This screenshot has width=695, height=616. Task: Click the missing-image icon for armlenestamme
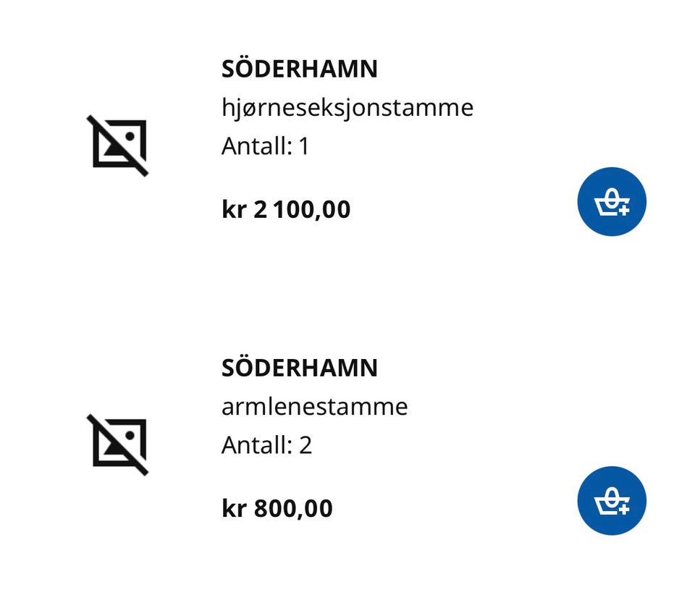coord(119,444)
